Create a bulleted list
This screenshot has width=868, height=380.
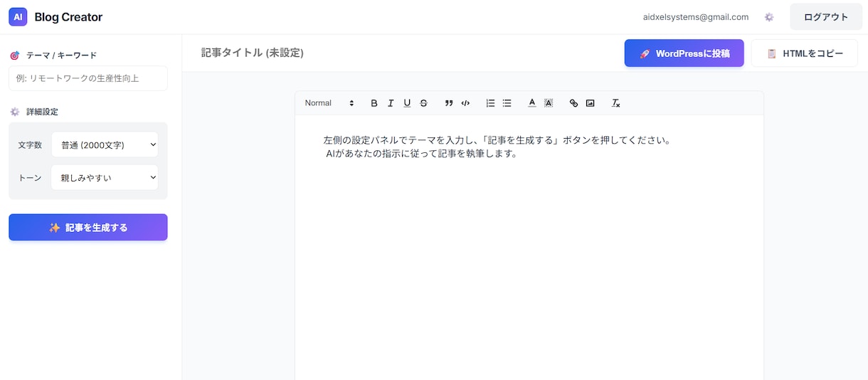[507, 103]
